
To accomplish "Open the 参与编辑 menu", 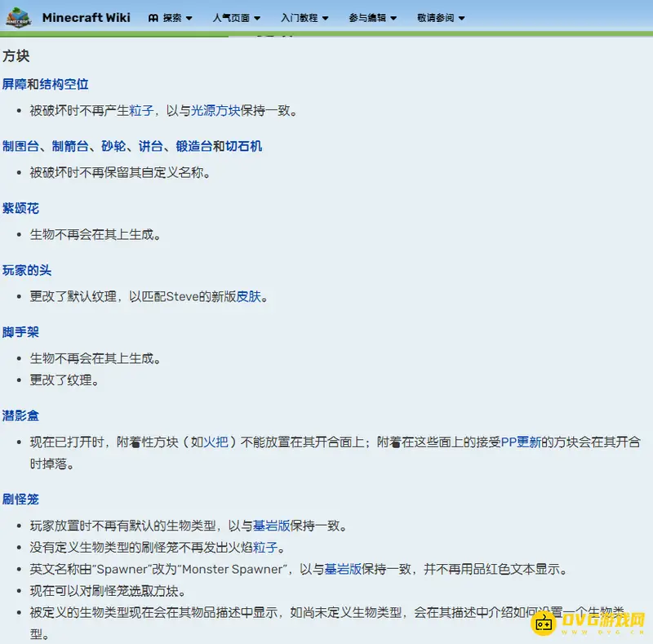I will click(373, 18).
